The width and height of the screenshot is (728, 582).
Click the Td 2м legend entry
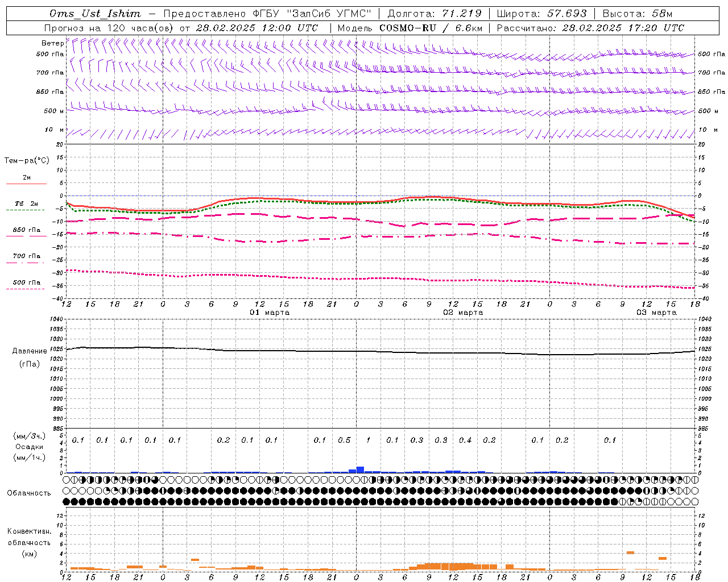(26, 203)
